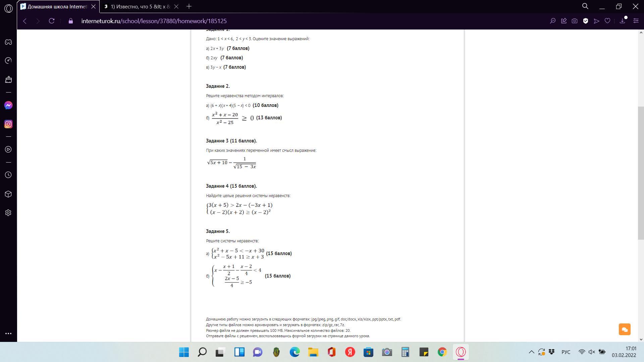Switch to the second tab about 5 < x
Screen dimensions: 644x362
[x=140, y=6]
